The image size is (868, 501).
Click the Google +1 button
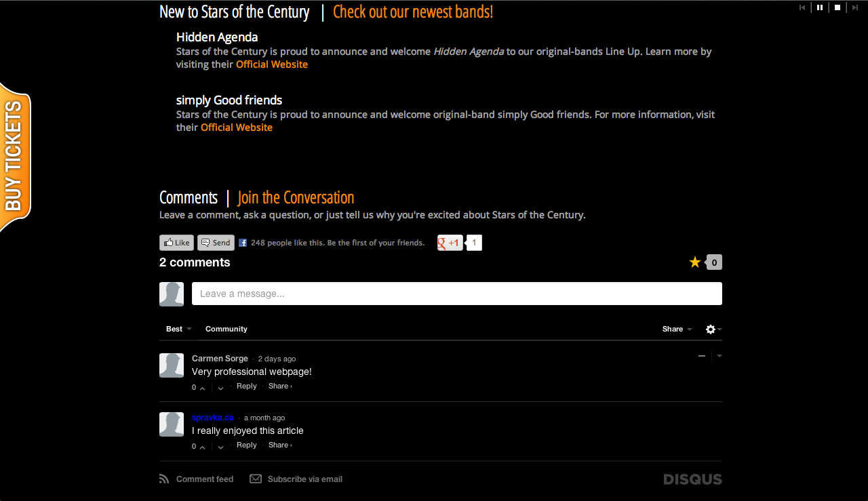coord(450,243)
